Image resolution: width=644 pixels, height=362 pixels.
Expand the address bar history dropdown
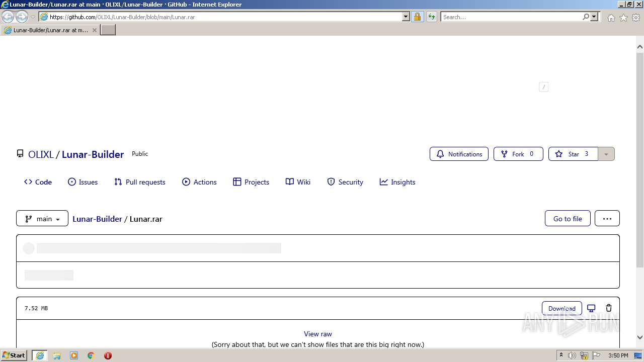pyautogui.click(x=406, y=17)
